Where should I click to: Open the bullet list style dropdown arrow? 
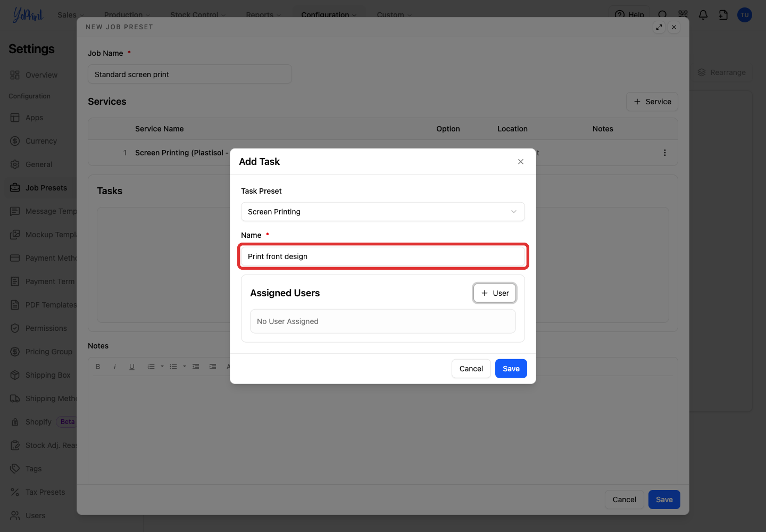pyautogui.click(x=185, y=367)
